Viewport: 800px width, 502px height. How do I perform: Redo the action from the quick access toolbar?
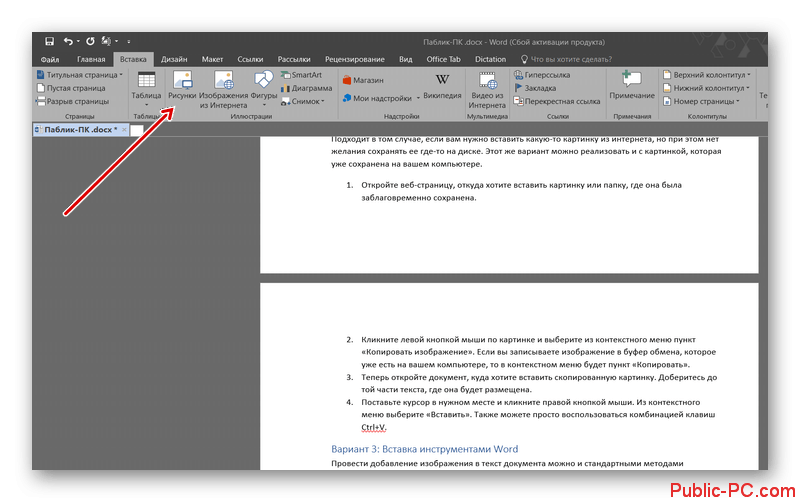pyautogui.click(x=90, y=41)
